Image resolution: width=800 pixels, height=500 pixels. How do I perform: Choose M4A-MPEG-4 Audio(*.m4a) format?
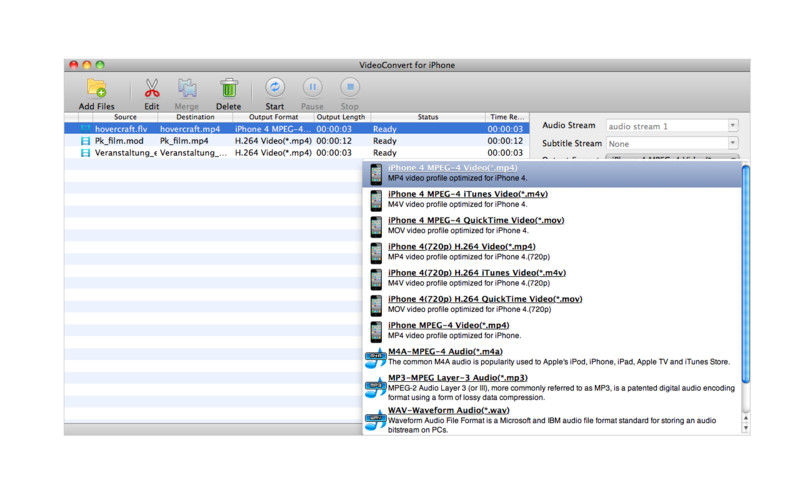point(445,352)
